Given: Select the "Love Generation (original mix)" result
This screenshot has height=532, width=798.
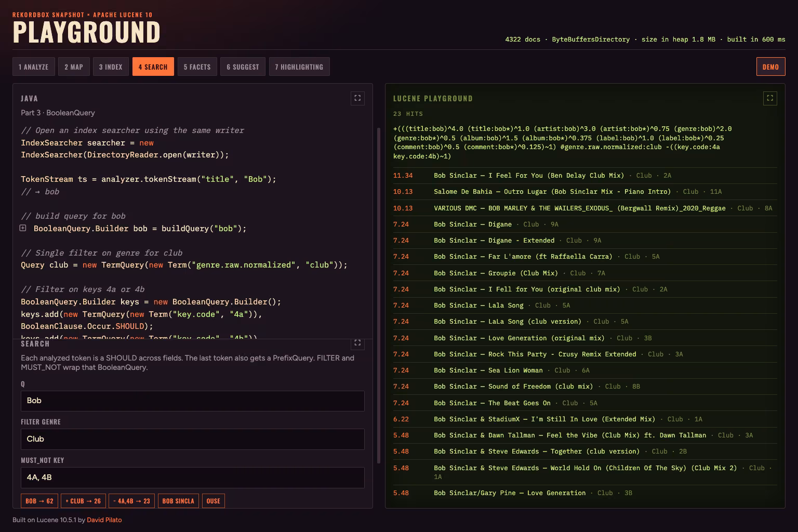Looking at the screenshot, I should tap(585, 338).
